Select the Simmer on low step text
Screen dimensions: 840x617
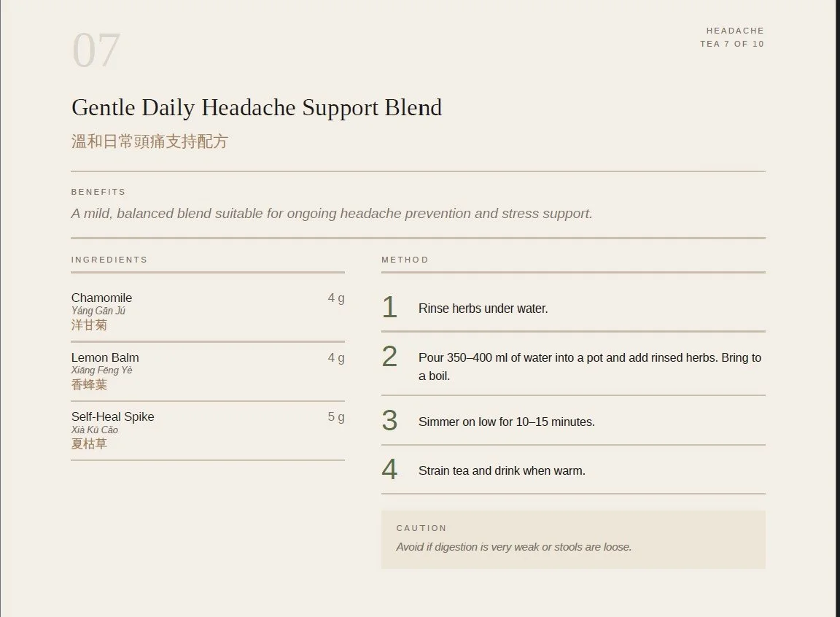pyautogui.click(x=507, y=422)
